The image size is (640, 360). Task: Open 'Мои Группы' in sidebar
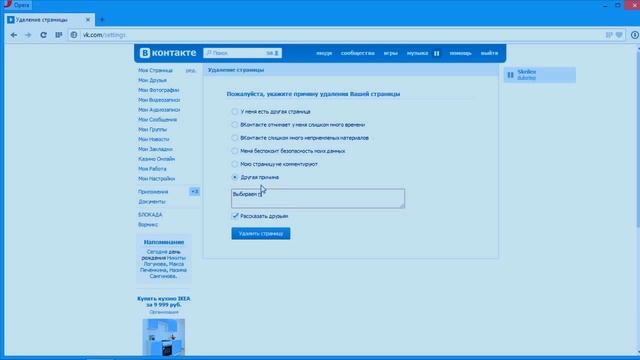coord(152,129)
